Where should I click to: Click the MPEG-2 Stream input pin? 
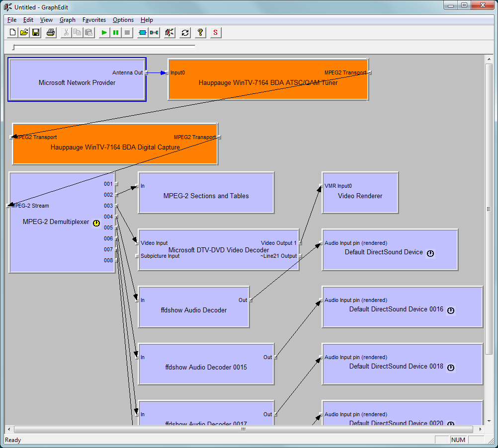point(8,206)
